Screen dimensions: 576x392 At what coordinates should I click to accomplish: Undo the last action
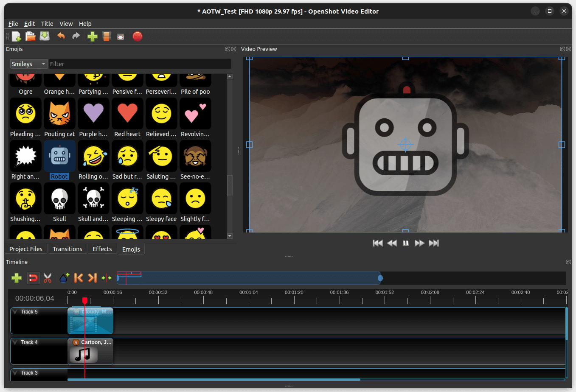pyautogui.click(x=61, y=36)
